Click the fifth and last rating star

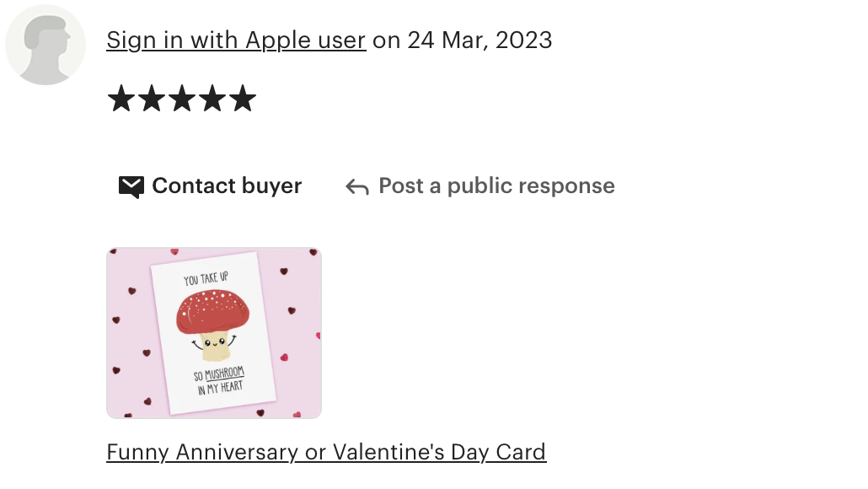tap(243, 99)
